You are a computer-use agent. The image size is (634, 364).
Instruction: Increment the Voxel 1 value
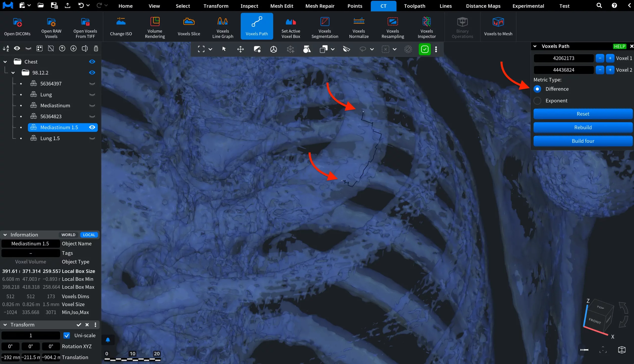[610, 58]
